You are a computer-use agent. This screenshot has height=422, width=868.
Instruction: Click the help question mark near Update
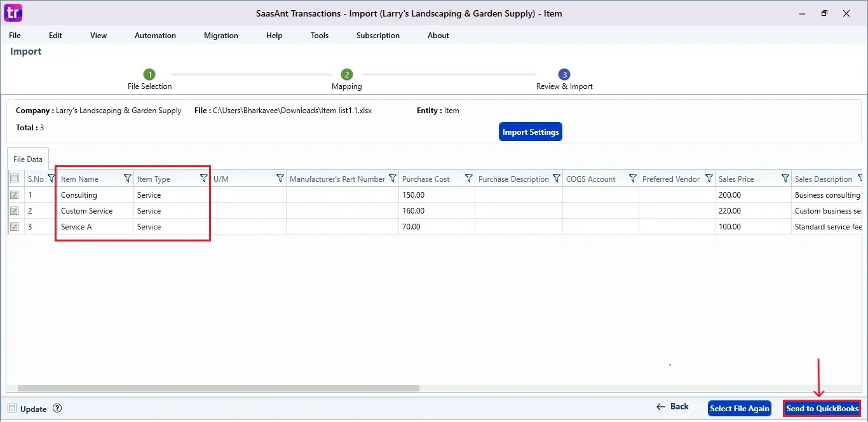tap(57, 409)
